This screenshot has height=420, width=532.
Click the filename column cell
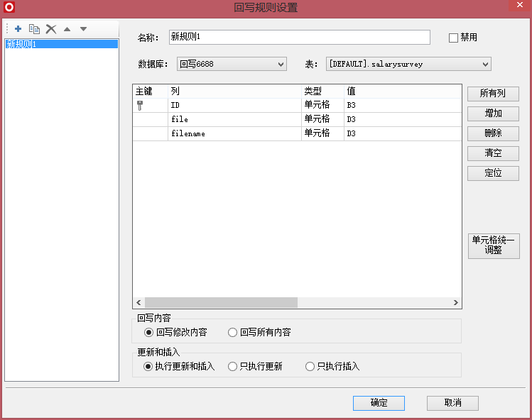coord(234,134)
